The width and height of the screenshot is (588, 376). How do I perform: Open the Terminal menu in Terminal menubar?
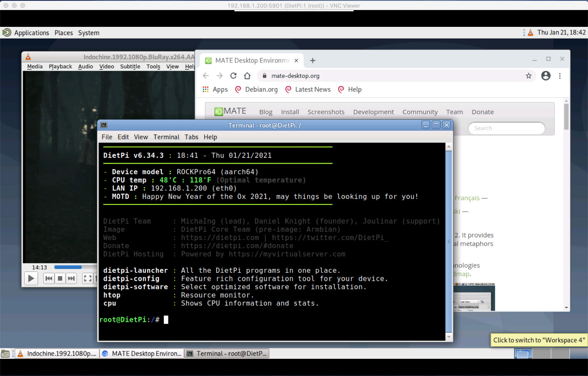[x=166, y=137]
